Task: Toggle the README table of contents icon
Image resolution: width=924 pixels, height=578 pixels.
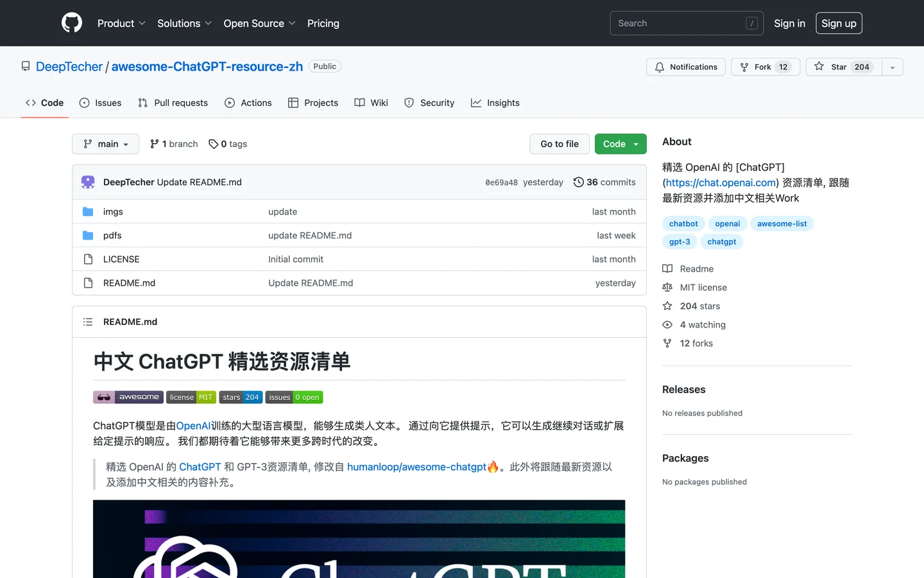Action: click(x=88, y=322)
